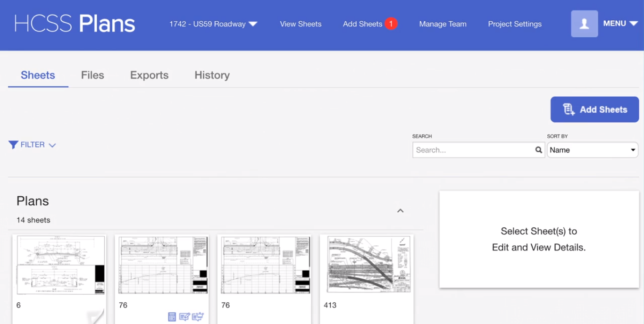Go to the History tab
This screenshot has height=324, width=644.
212,75
